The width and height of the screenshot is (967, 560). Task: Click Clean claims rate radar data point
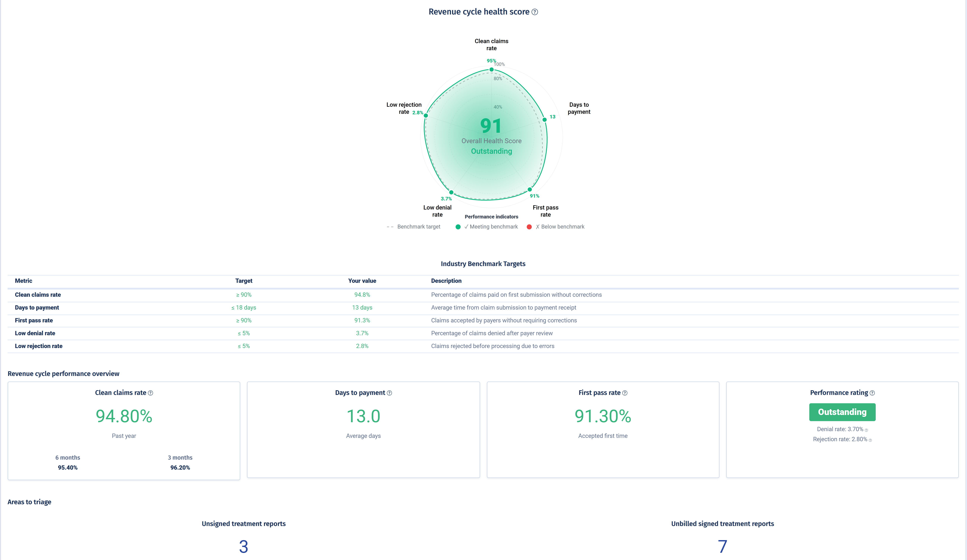tap(491, 69)
